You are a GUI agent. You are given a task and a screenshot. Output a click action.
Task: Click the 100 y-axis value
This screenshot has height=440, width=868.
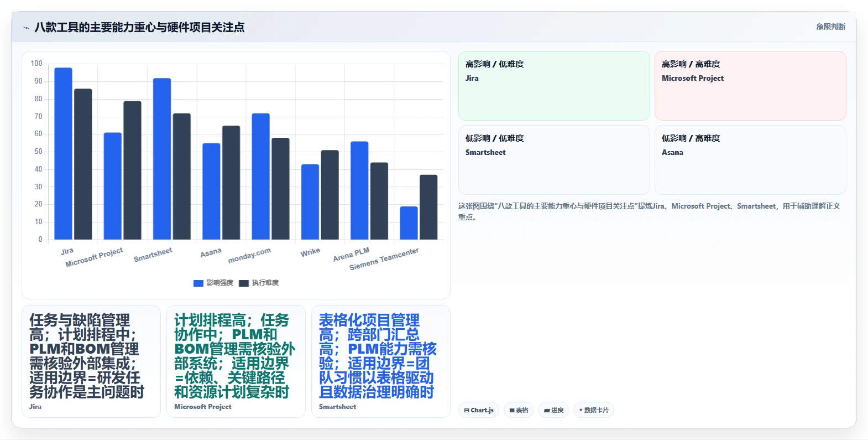point(36,64)
